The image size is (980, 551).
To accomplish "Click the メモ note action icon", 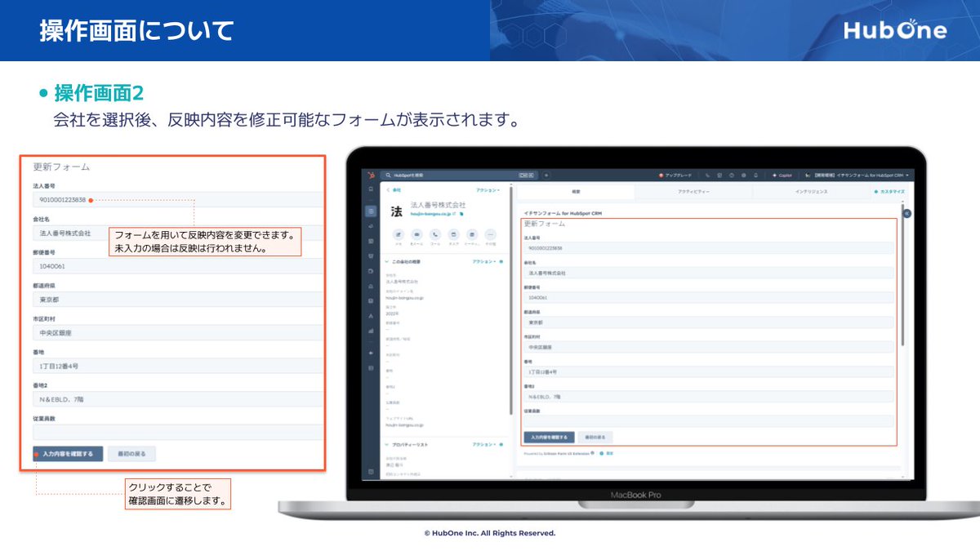I will (x=399, y=234).
